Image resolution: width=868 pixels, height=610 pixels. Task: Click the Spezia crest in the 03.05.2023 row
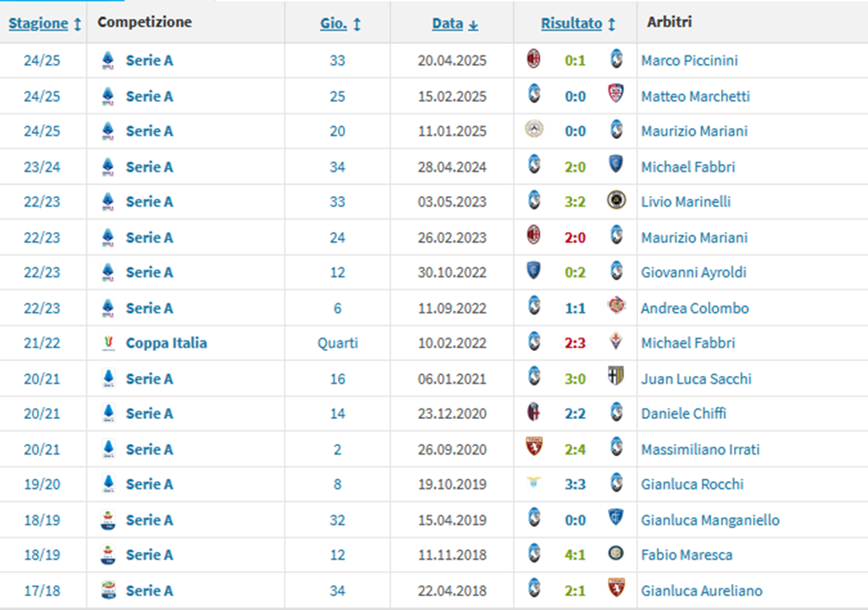pyautogui.click(x=616, y=200)
